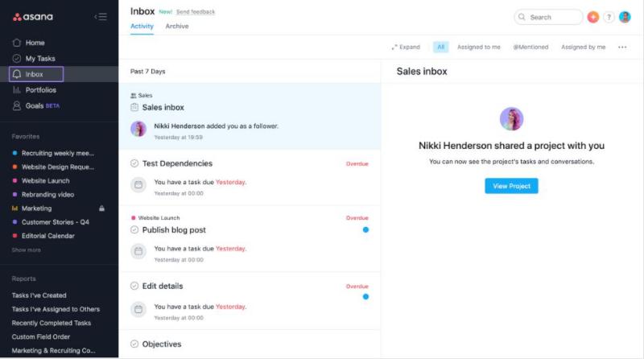
Task: Open the help question mark icon
Action: tap(609, 17)
